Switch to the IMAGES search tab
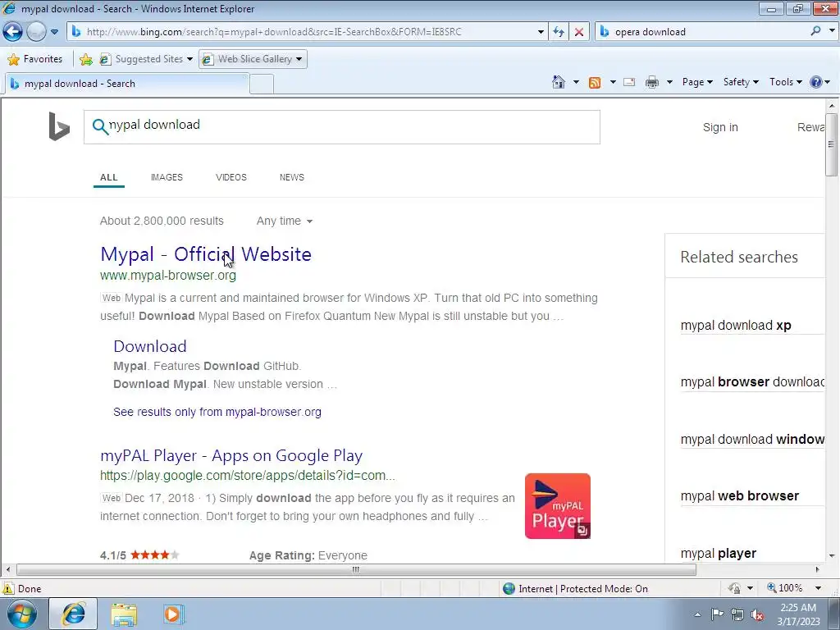Image resolution: width=840 pixels, height=630 pixels. click(167, 177)
